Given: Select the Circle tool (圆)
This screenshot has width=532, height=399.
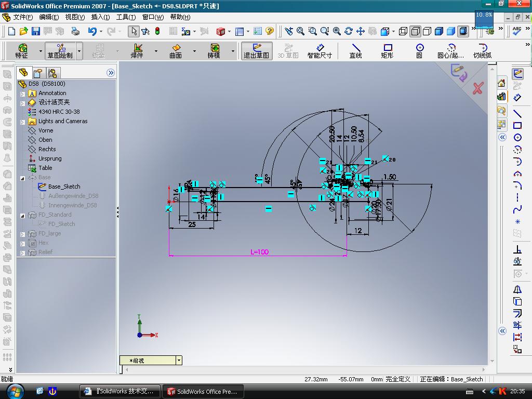Looking at the screenshot, I should coord(419,51).
